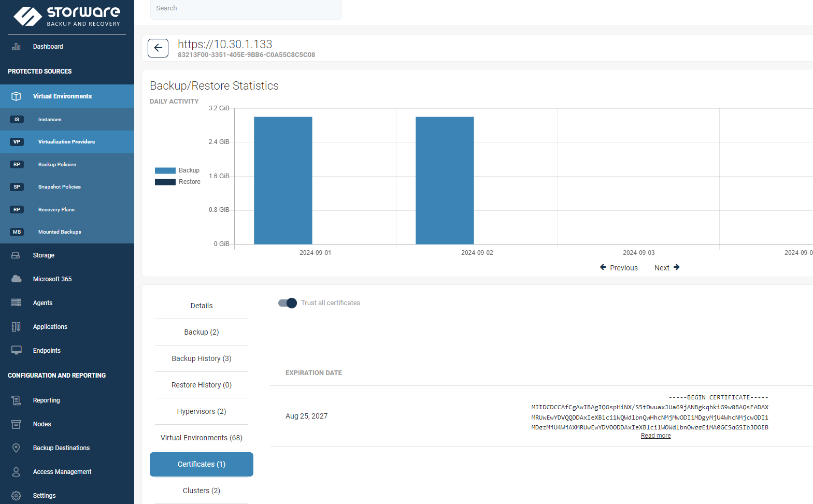Click the RP badge icon

click(x=17, y=210)
